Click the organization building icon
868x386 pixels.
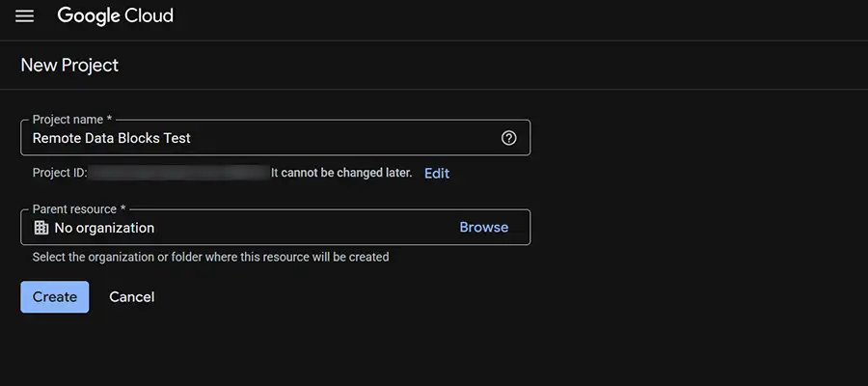(x=41, y=228)
